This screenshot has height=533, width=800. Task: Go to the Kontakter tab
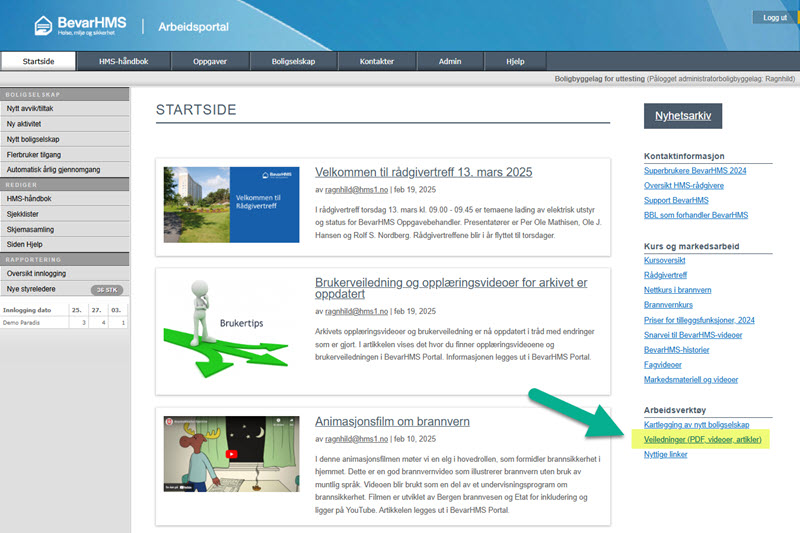(x=376, y=61)
